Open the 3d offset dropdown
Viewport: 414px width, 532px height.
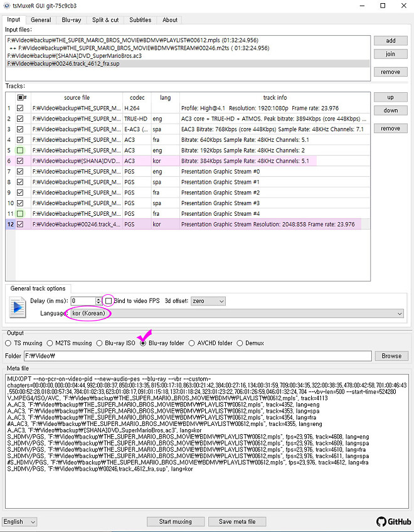[x=208, y=301]
